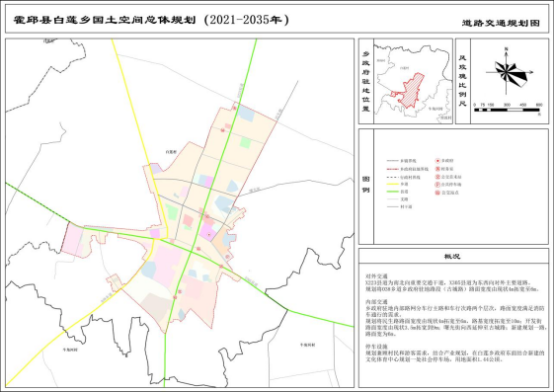
Task: Click the 乡政府 symbol in the legend
Action: pos(437,161)
